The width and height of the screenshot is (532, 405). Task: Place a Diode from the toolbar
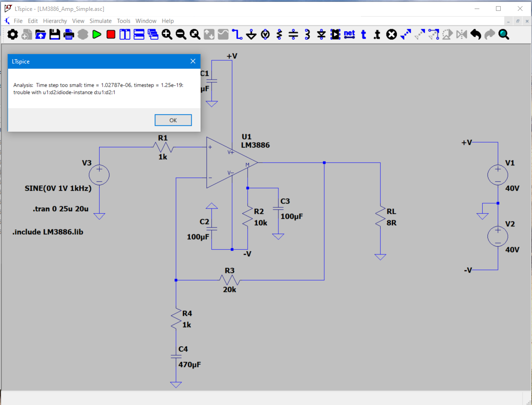321,34
